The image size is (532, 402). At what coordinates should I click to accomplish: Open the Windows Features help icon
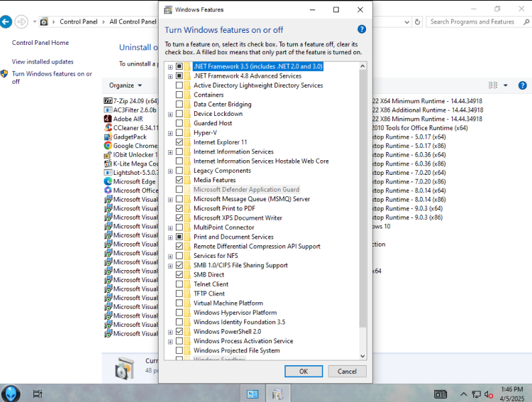click(x=361, y=29)
